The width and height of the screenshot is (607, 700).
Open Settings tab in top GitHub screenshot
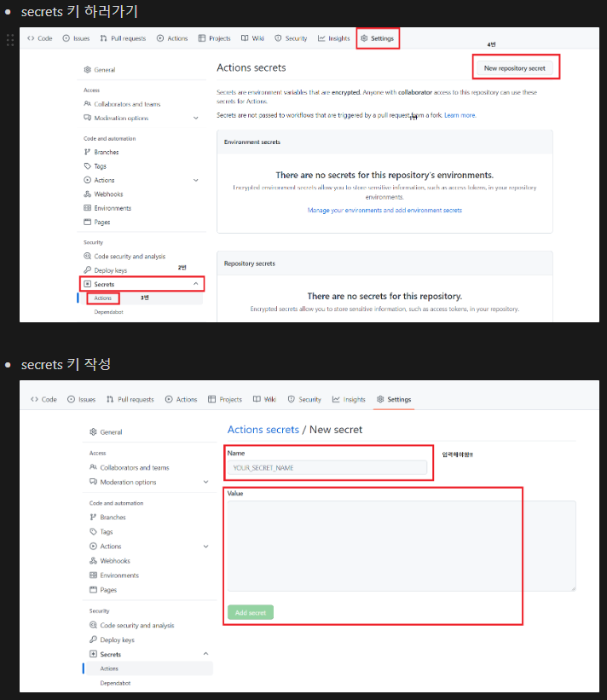pyautogui.click(x=377, y=38)
